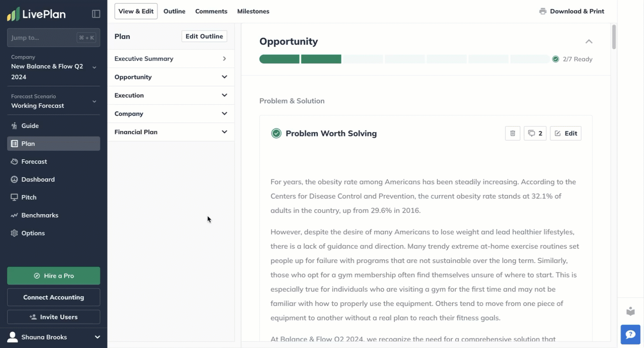Click the Edit Outline button
Viewport: 644px width, 348px height.
point(204,36)
